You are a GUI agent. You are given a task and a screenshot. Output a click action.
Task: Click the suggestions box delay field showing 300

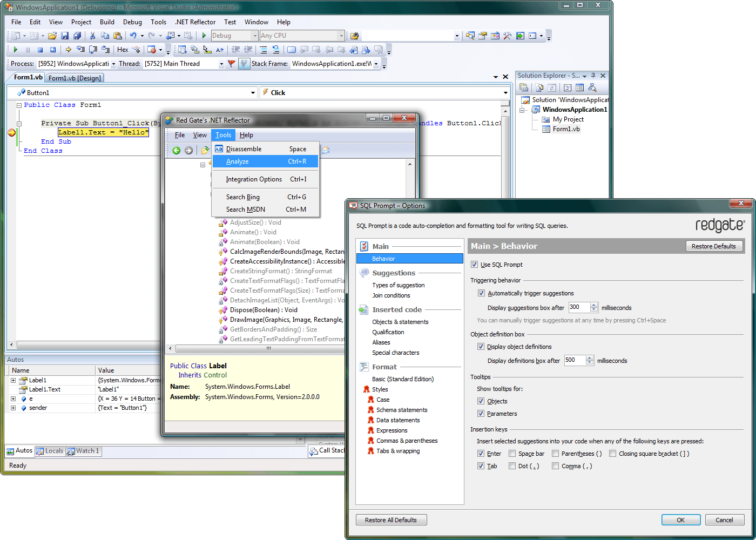tap(578, 307)
